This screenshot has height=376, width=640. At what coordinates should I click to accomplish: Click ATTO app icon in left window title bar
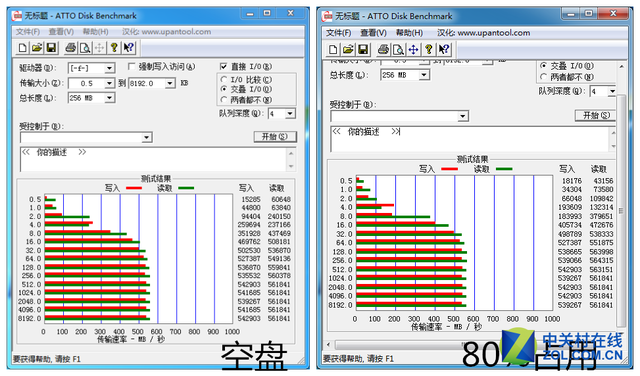pyautogui.click(x=17, y=16)
